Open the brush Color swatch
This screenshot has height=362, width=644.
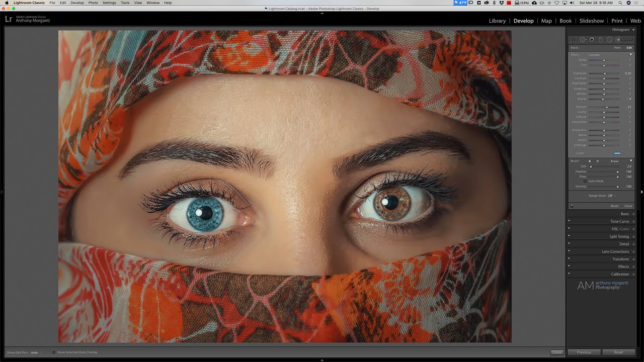[617, 153]
